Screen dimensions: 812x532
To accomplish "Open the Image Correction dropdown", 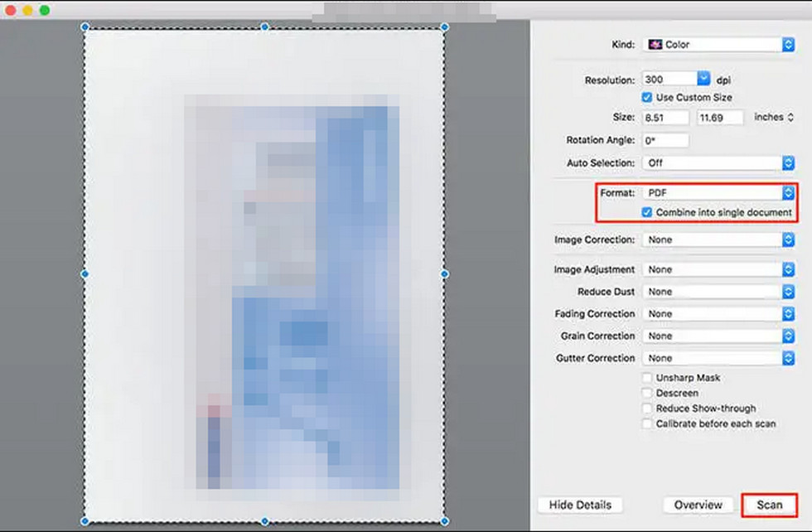I will 718,239.
